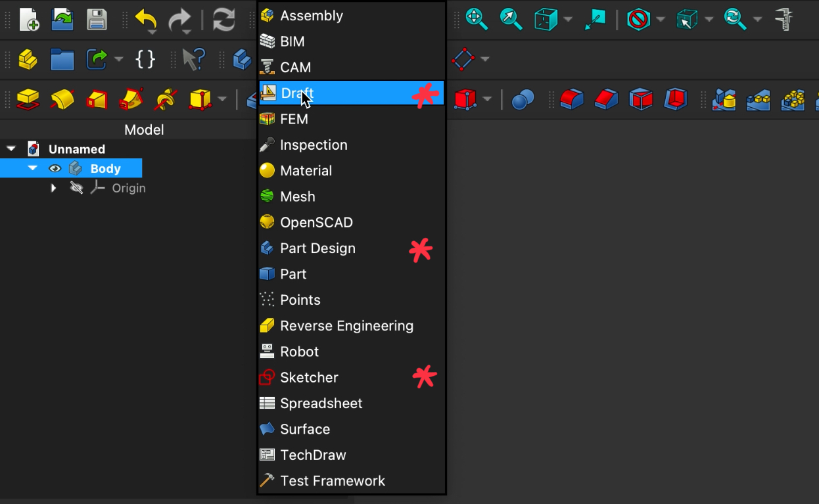Viewport: 819px width, 504px height.
Task: Toggle visibility of the Body with the eye icon
Action: 55,168
